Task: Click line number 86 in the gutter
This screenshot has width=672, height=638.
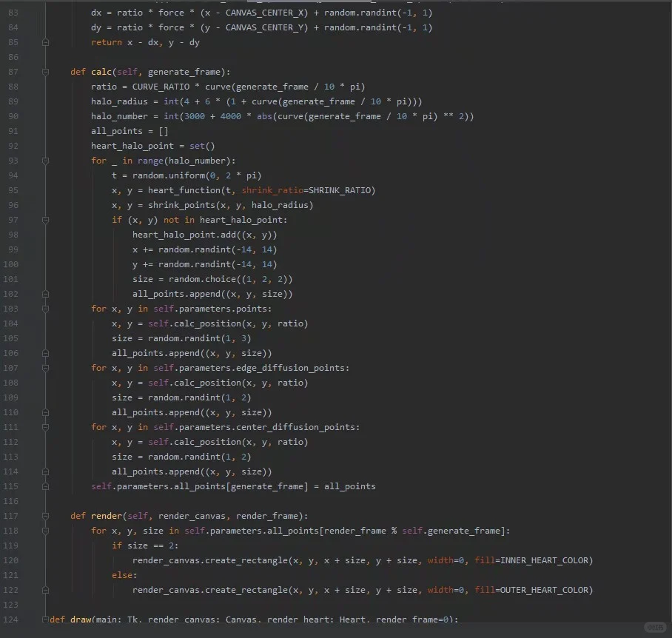Action: (13, 57)
